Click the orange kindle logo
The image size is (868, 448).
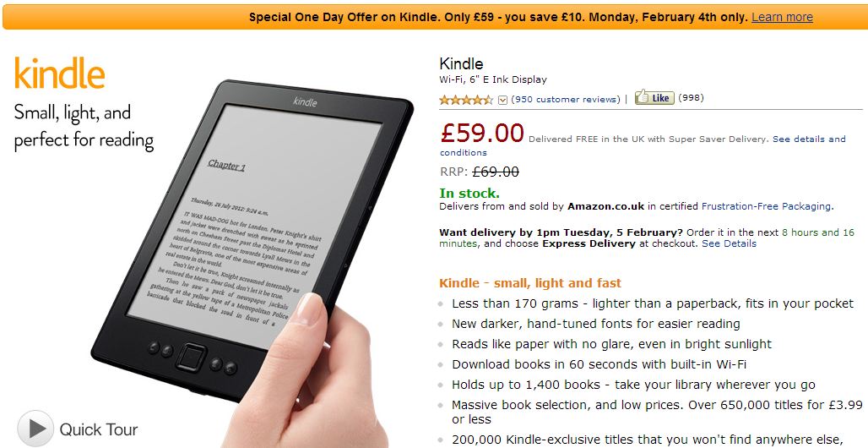[59, 74]
